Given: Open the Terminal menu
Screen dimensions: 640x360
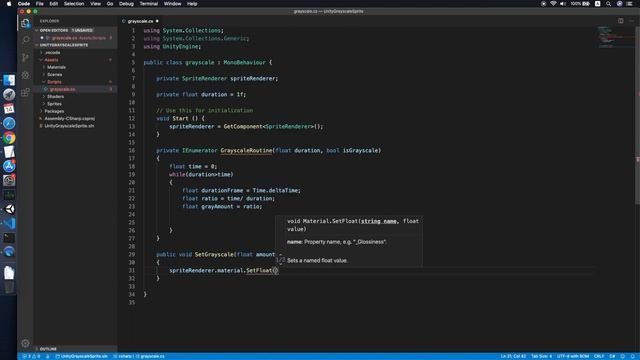Looking at the screenshot, I should [149, 4].
